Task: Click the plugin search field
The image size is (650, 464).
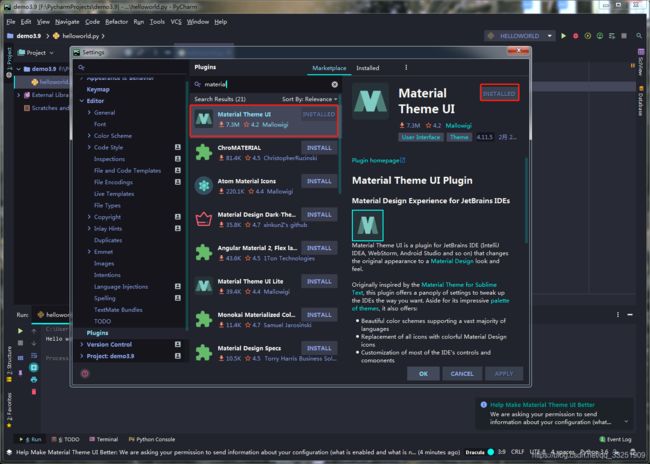Action: 265,85
